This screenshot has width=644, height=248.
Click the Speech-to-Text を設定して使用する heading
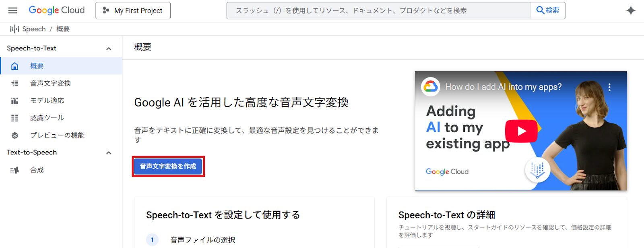223,215
